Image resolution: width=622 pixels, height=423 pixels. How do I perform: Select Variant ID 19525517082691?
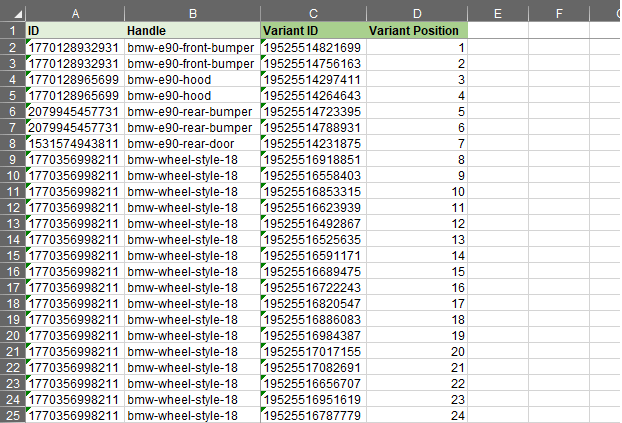coord(313,367)
